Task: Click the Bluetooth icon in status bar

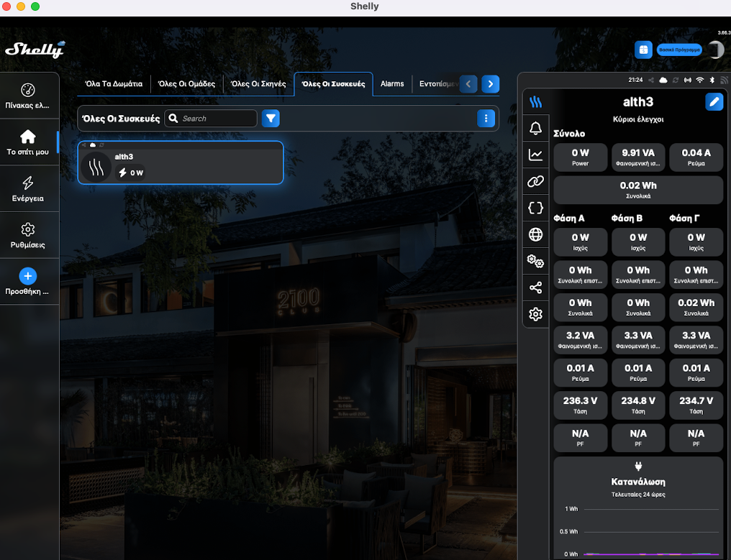Action: pyautogui.click(x=712, y=80)
